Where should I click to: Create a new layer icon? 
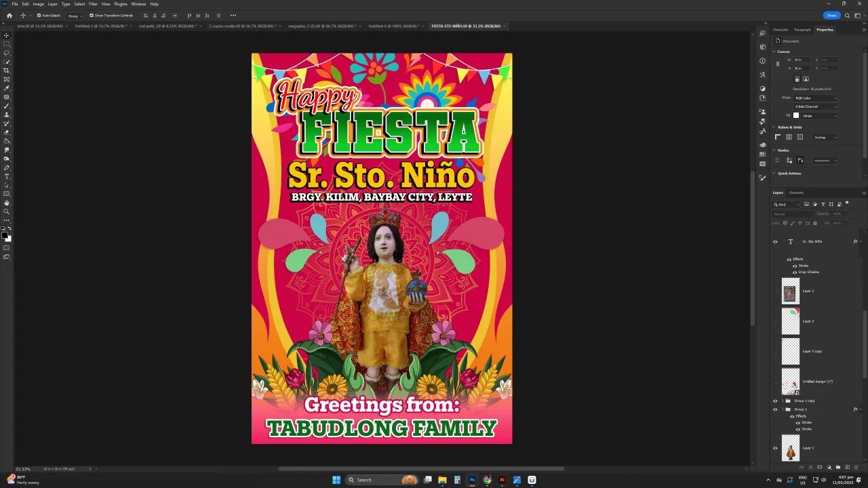tap(848, 467)
